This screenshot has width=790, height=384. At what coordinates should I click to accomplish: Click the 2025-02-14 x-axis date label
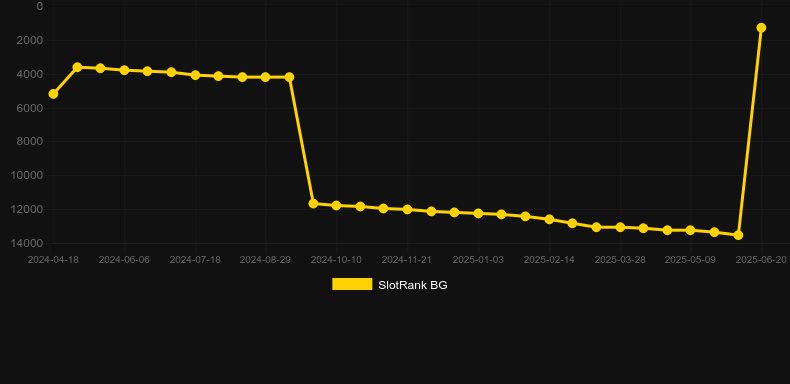click(549, 260)
